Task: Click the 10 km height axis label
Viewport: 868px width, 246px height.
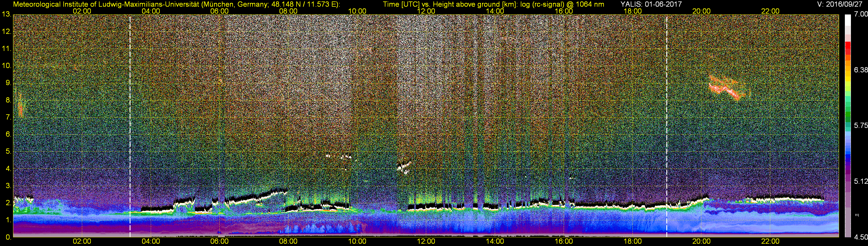Action: (x=6, y=66)
